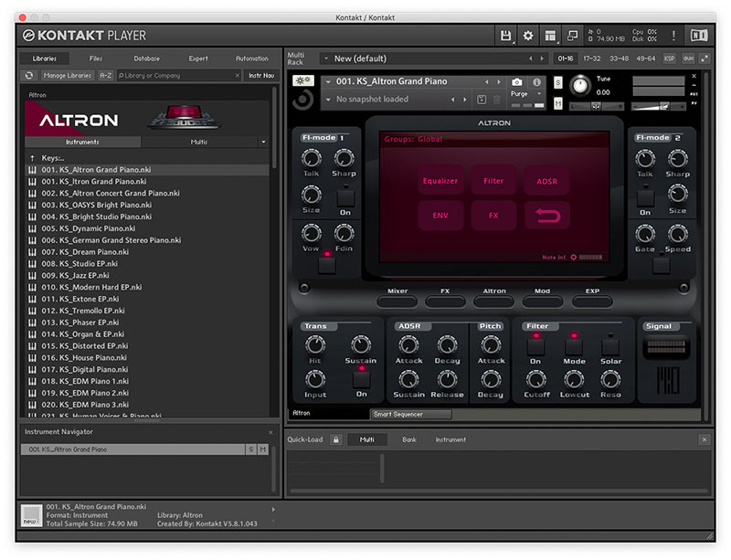Click the back arrow button in Altron display
Viewport: 731px width, 560px height.
[x=546, y=216]
